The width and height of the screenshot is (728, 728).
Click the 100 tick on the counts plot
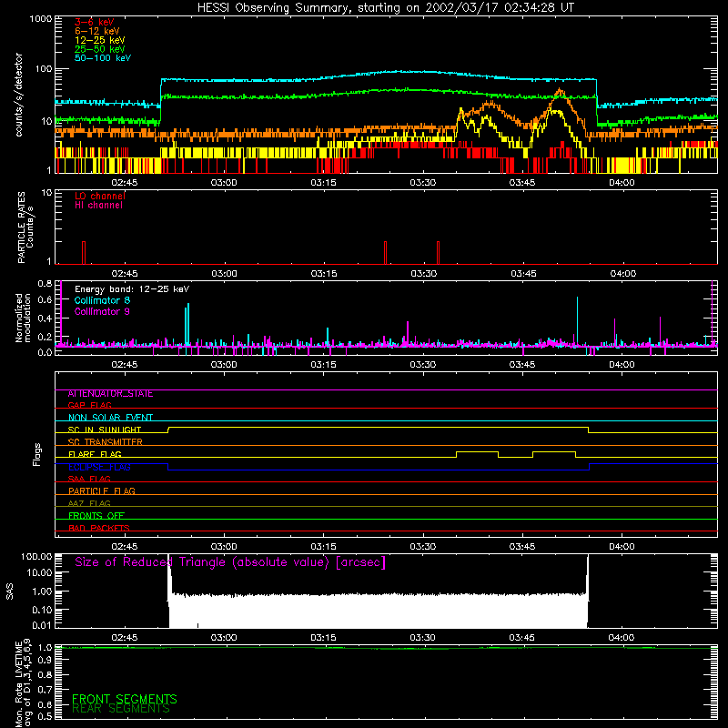coord(43,69)
